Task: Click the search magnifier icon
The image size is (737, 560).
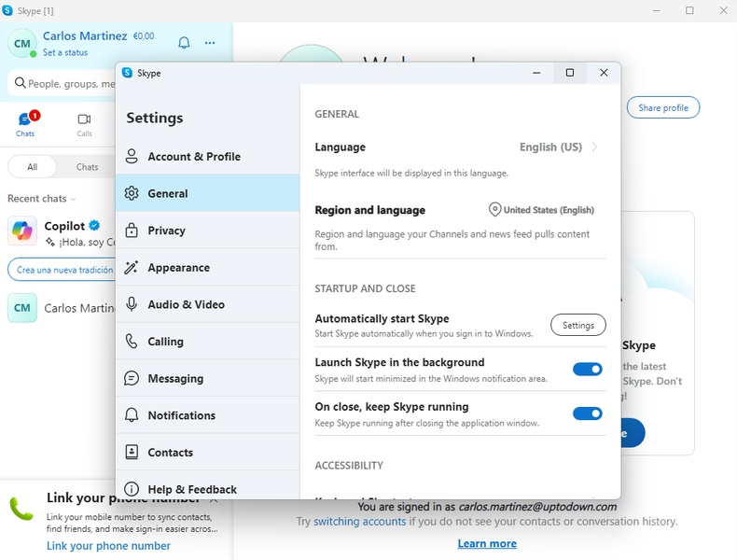Action: pyautogui.click(x=20, y=83)
